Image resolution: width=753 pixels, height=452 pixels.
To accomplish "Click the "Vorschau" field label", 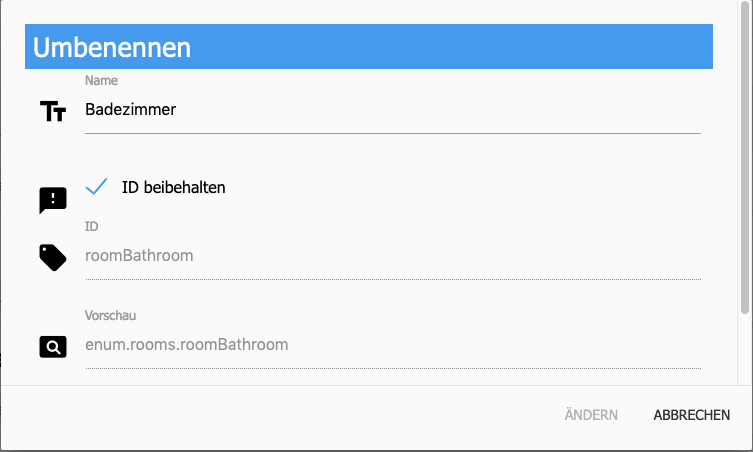I will click(x=109, y=314).
